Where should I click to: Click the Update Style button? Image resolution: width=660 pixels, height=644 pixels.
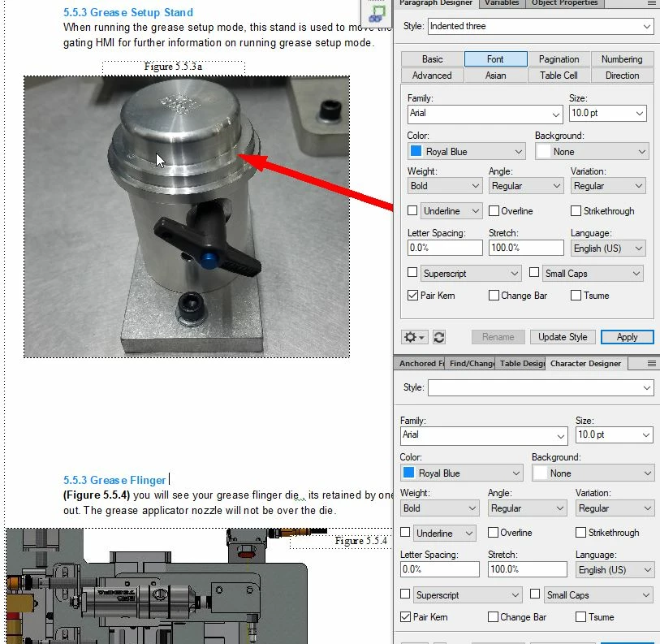click(x=563, y=337)
